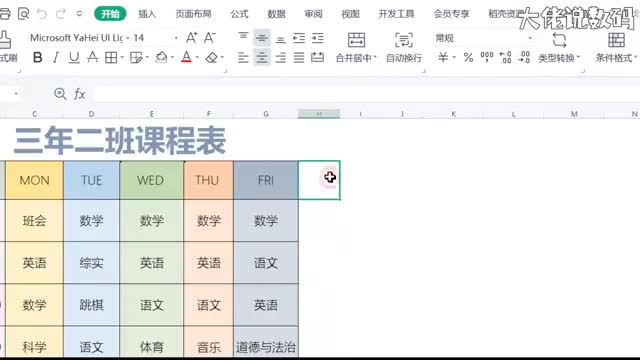Select the 班会 cell
The image size is (640, 360).
34,221
